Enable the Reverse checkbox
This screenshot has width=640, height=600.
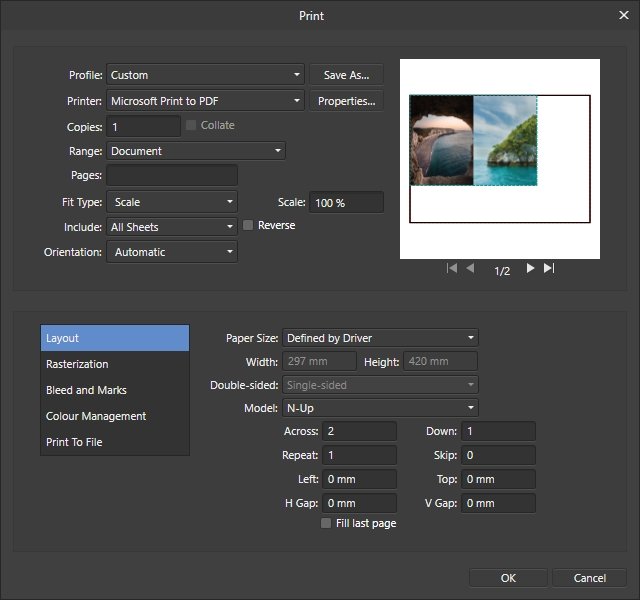248,225
